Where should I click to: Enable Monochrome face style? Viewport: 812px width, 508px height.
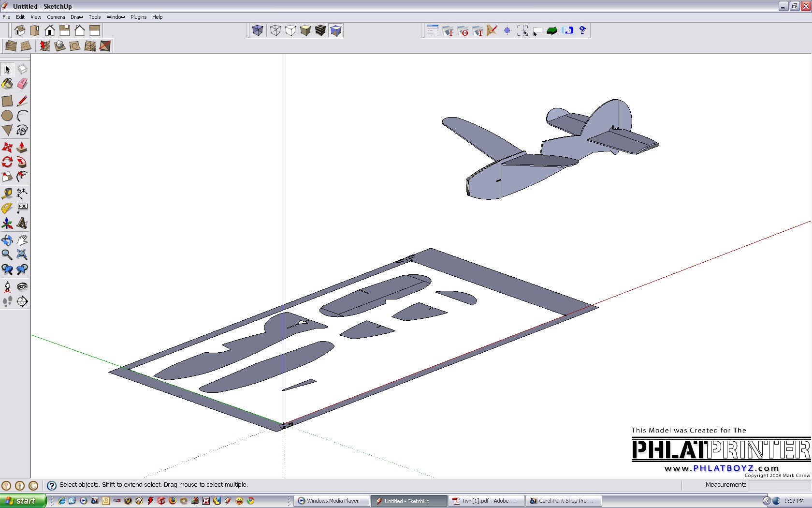click(336, 31)
